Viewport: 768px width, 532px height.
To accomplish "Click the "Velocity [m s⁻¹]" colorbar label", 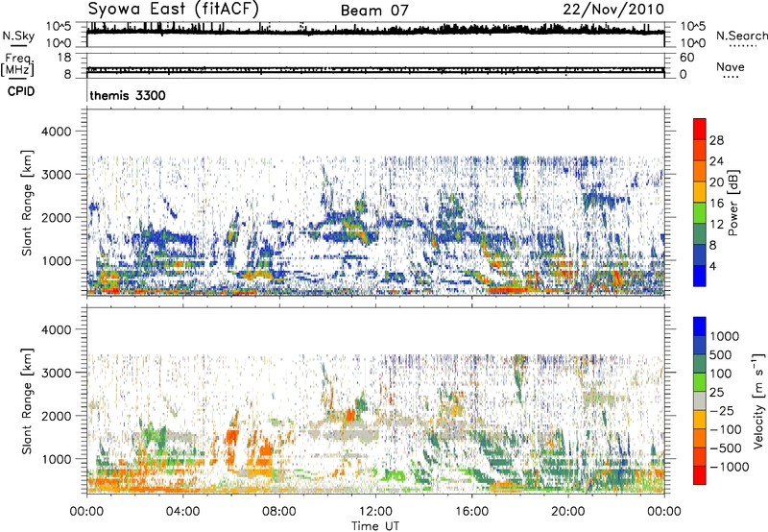I will pos(758,400).
